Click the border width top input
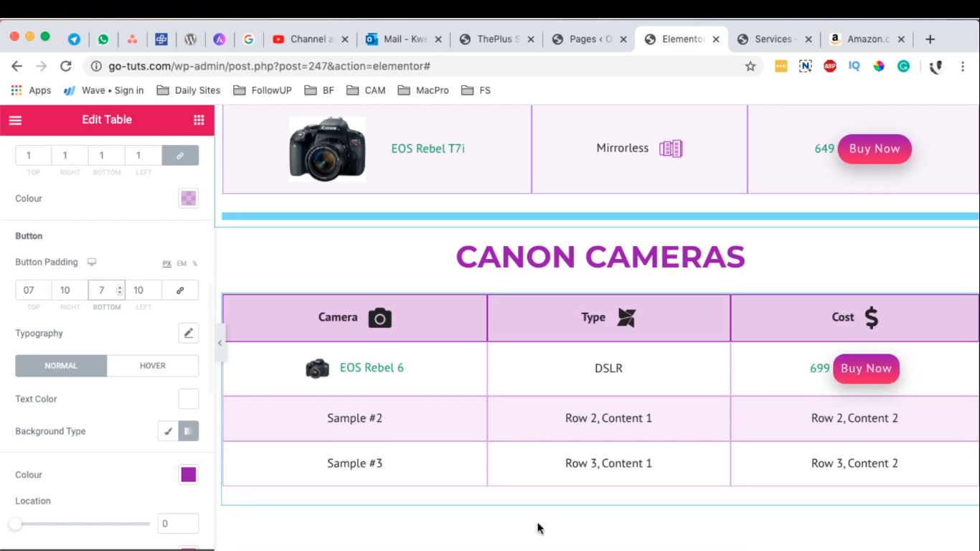980x551 pixels. (x=34, y=156)
